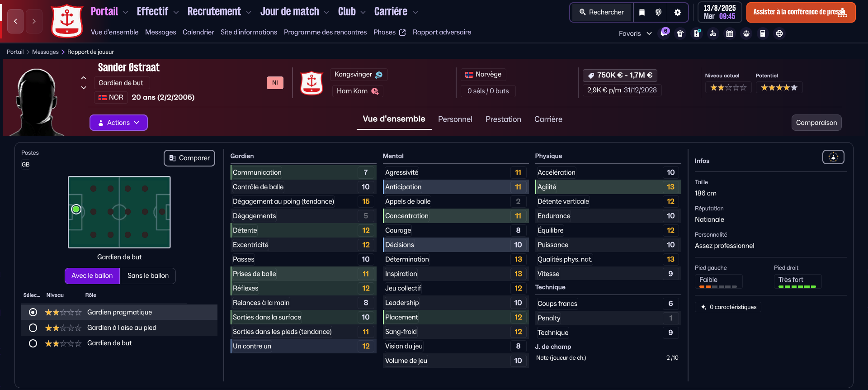The height and width of the screenshot is (390, 868).
Task: Select the Gardien à l'aise au pied role
Action: pos(33,328)
